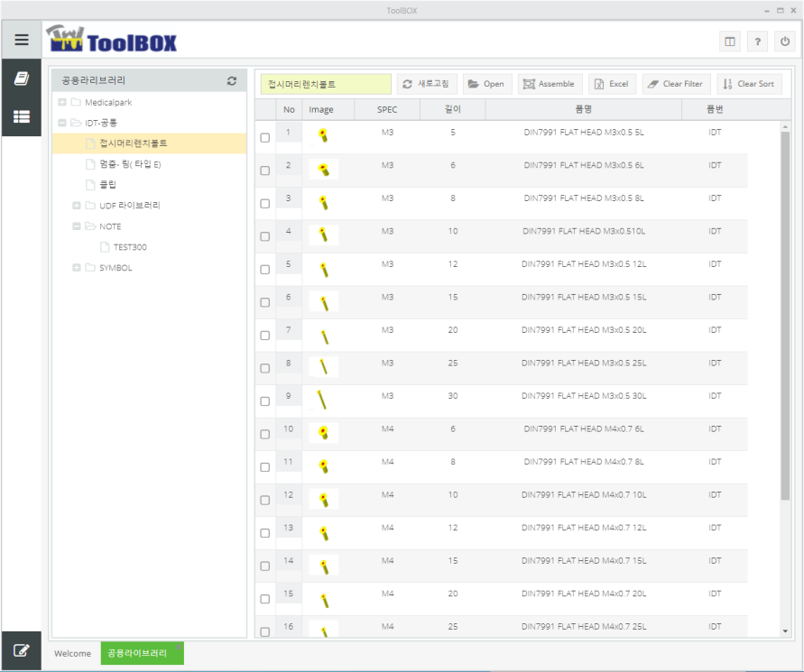Open the help question mark icon
The image size is (804, 672).
click(757, 41)
